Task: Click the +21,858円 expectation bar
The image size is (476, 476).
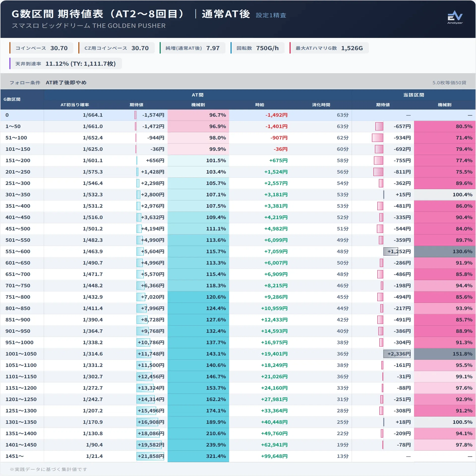Action: 150,456
